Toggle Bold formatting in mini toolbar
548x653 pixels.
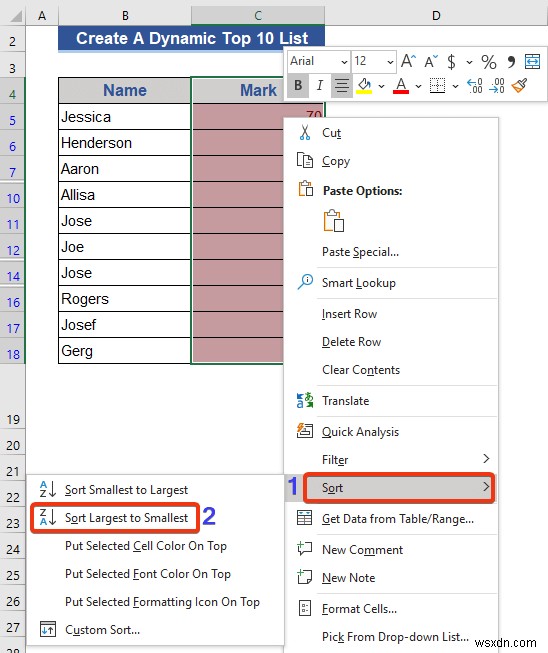[x=298, y=85]
